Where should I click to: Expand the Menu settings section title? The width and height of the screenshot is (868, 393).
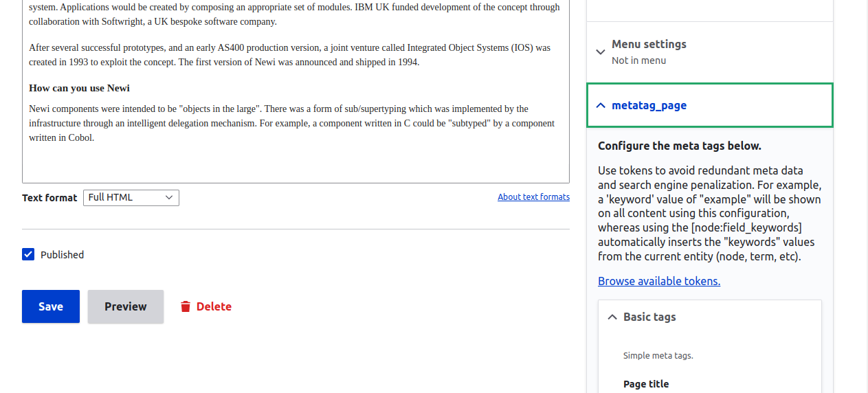(649, 44)
